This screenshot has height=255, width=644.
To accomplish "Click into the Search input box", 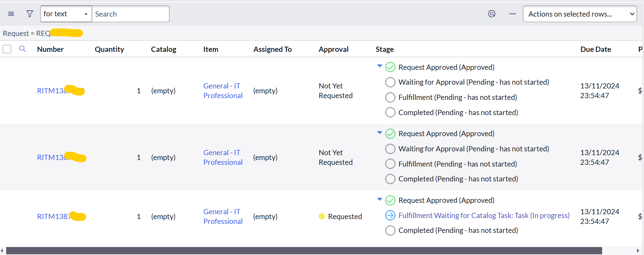I will click(x=130, y=14).
